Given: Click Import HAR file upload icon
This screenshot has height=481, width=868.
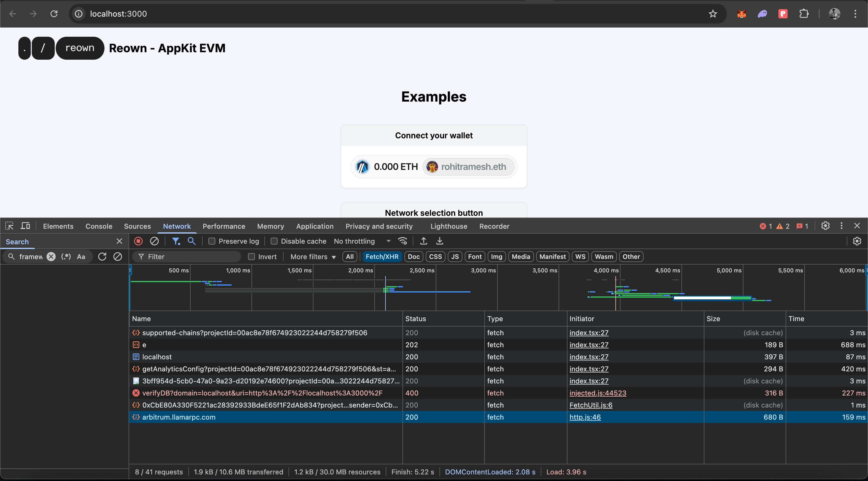Looking at the screenshot, I should click(424, 241).
